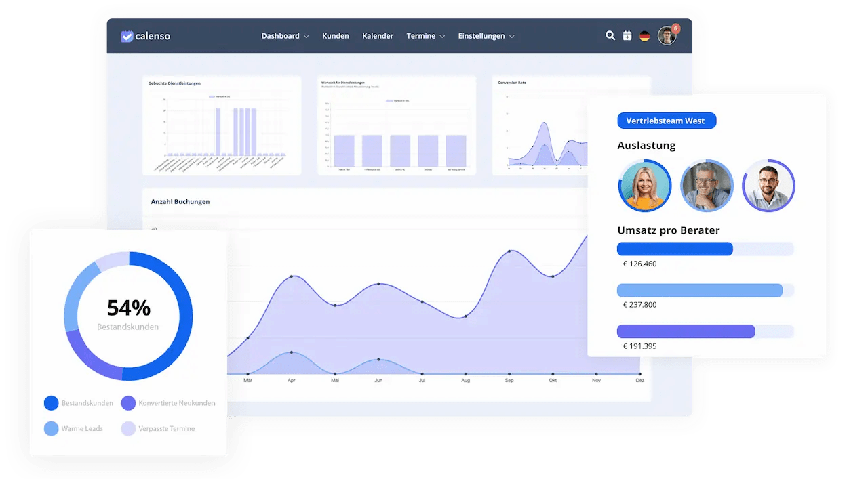Switch language via German flag icon
868x479 pixels.
click(x=645, y=36)
